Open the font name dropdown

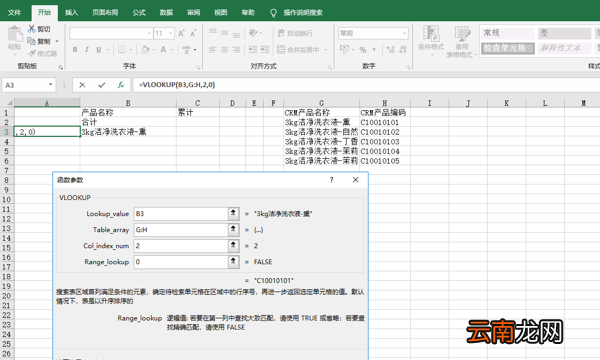click(149, 33)
